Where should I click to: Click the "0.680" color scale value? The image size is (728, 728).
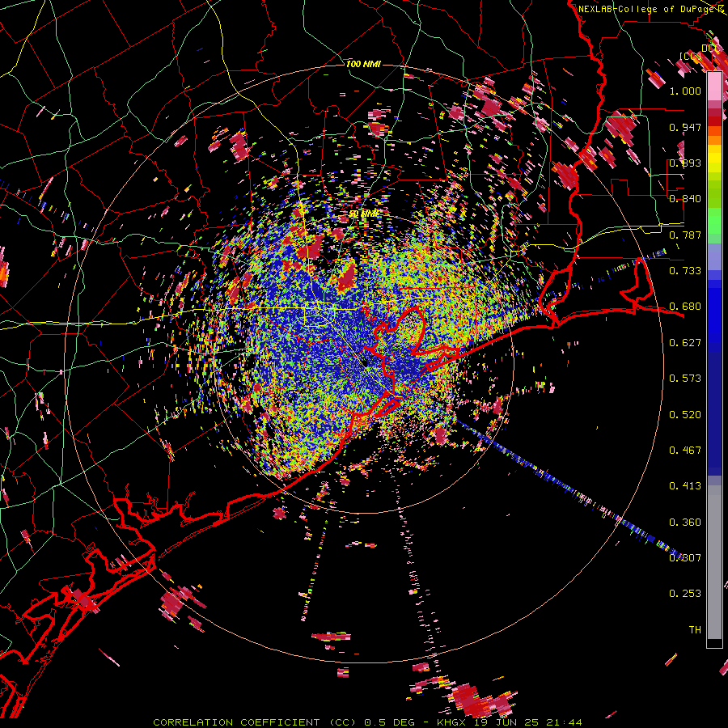coord(685,307)
